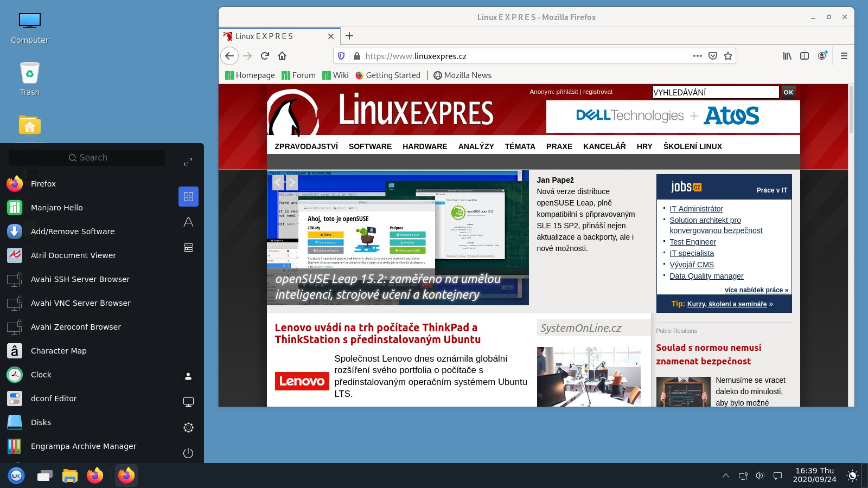
Task: Click the Dell Technologies Atos banner
Action: tap(673, 116)
